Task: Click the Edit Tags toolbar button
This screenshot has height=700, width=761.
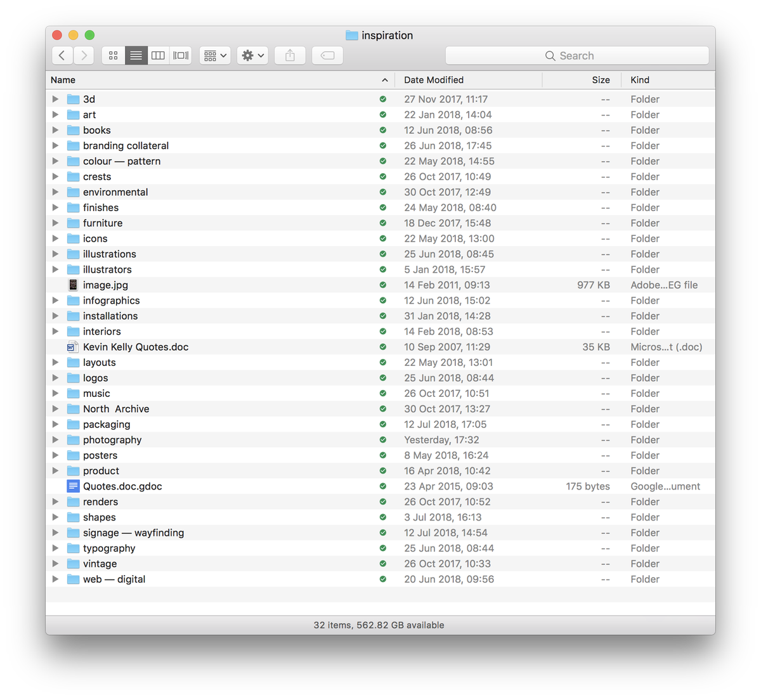Action: [x=328, y=56]
